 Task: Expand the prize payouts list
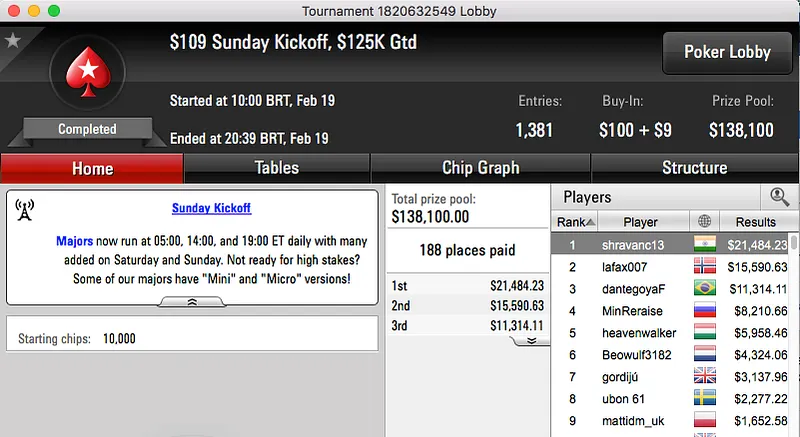pos(531,340)
